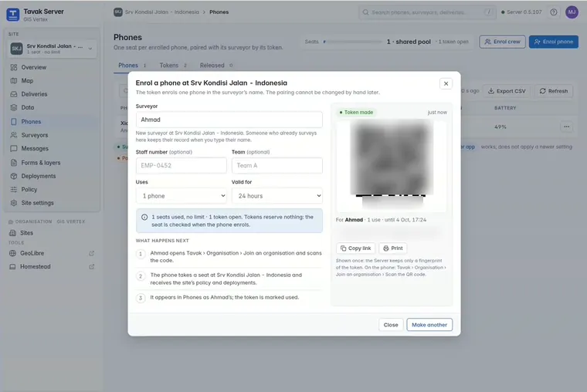Image resolution: width=587 pixels, height=392 pixels.
Task: Expand the Srv Kondisi Jalan site selector
Action: pyautogui.click(x=52, y=49)
